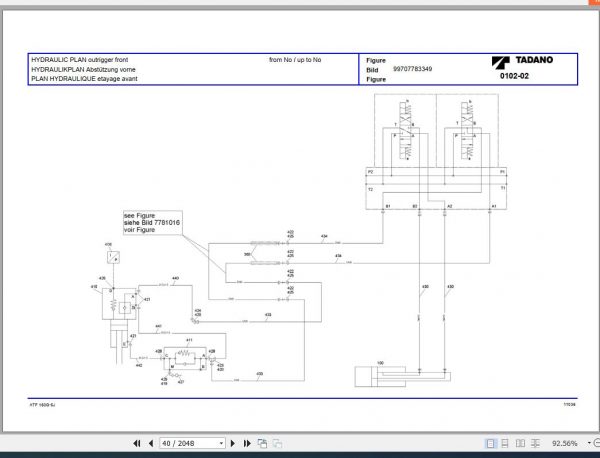This screenshot has height=458, width=600.
Task: Click the drawing code 0102-02
Action: point(514,76)
